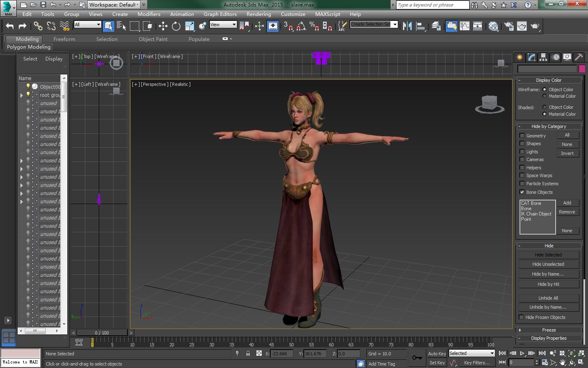Open Create Selection Set dropdown
This screenshot has width=588, height=368.
pyautogui.click(x=374, y=25)
